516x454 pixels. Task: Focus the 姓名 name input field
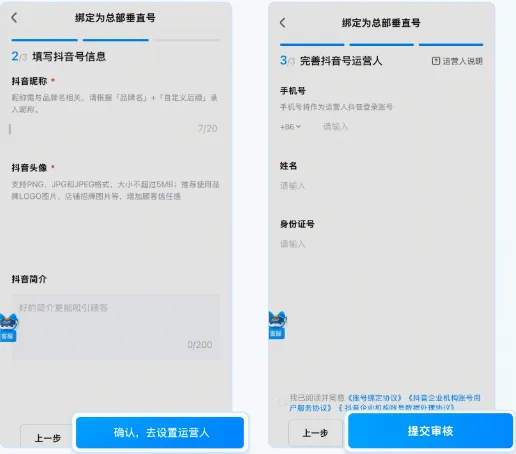click(381, 186)
